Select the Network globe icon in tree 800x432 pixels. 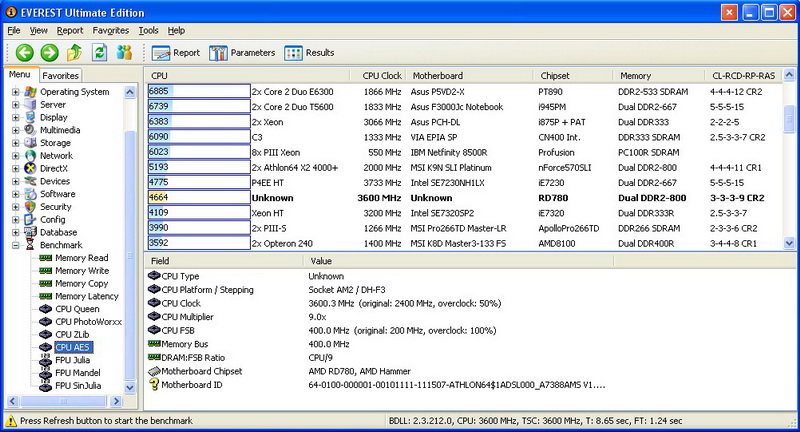point(31,156)
